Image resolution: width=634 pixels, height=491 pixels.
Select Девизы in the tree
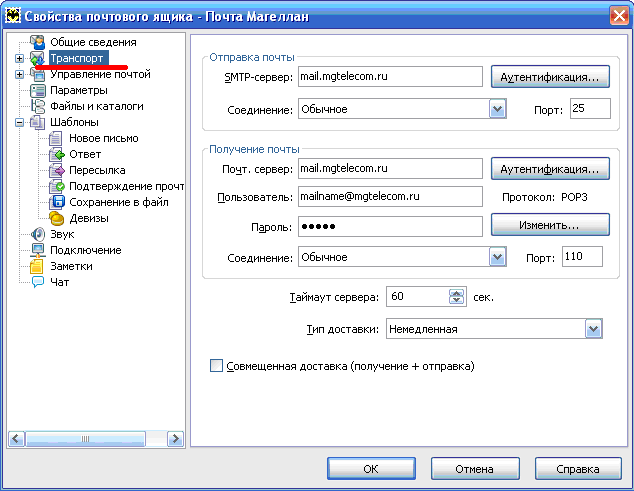[89, 218]
